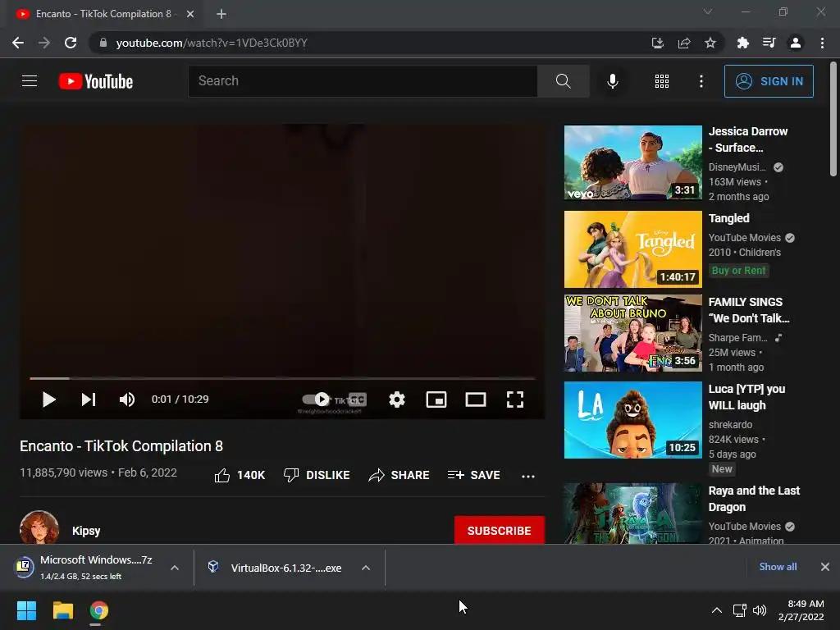Image resolution: width=840 pixels, height=630 pixels.
Task: Open the Kipsy channel name link
Action: point(86,531)
